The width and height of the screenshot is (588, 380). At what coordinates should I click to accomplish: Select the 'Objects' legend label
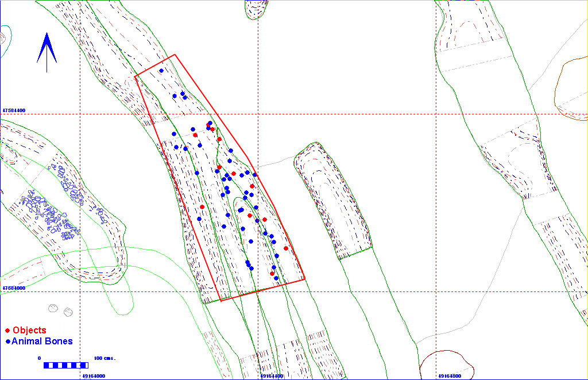click(x=29, y=331)
